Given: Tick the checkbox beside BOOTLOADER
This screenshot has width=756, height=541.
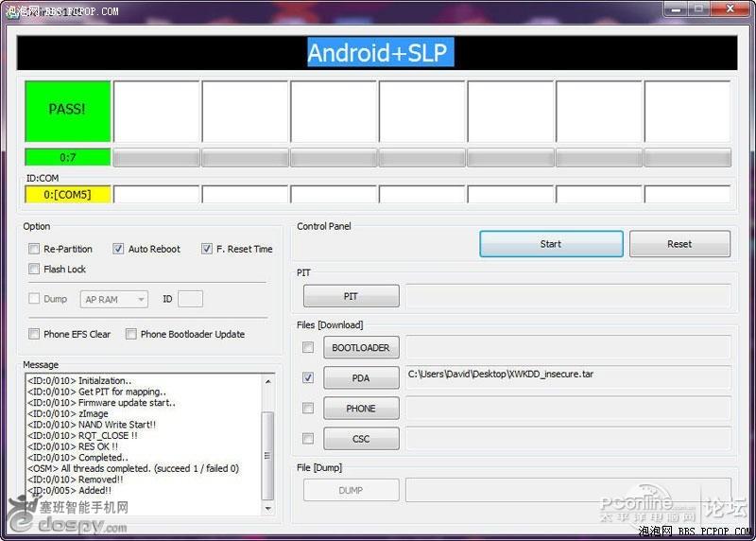Looking at the screenshot, I should tap(308, 347).
